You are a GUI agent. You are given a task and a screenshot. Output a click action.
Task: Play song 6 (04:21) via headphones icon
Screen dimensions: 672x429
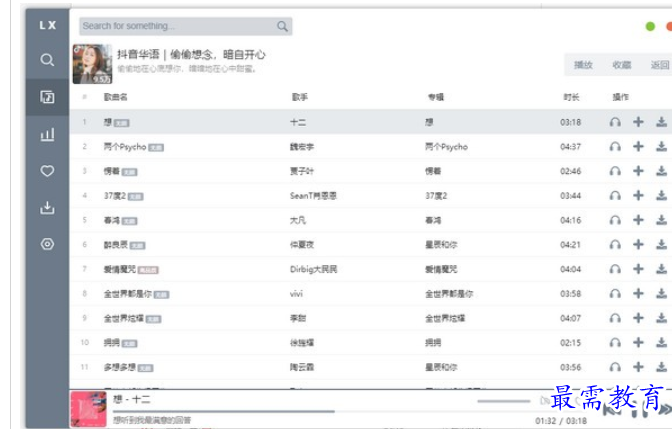615,244
